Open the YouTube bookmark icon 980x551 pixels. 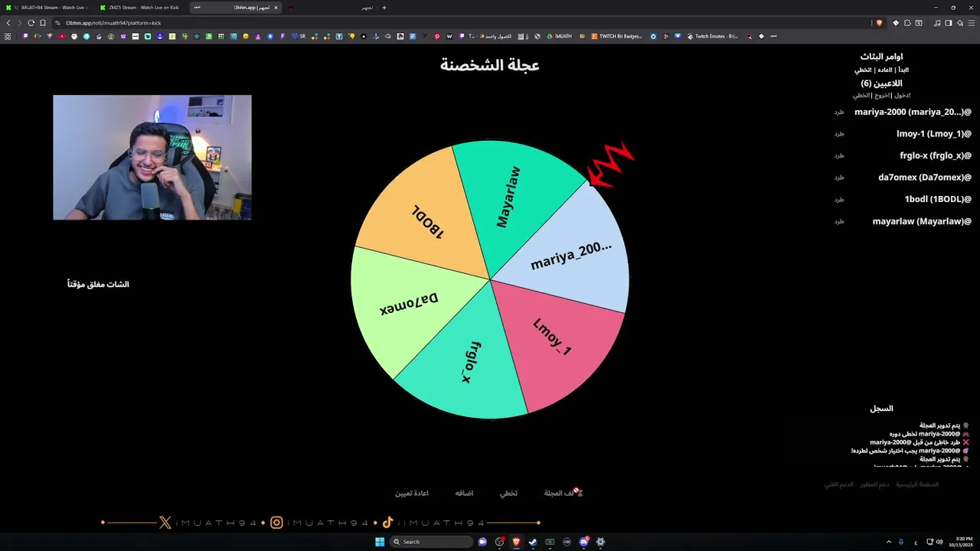62,36
